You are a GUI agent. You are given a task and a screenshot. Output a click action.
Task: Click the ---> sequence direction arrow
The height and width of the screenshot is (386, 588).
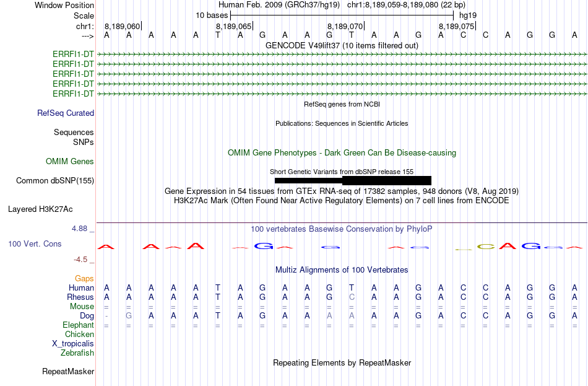(87, 36)
